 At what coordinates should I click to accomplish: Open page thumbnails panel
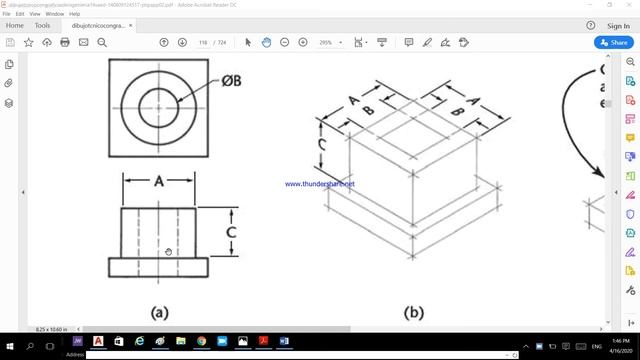click(9, 64)
